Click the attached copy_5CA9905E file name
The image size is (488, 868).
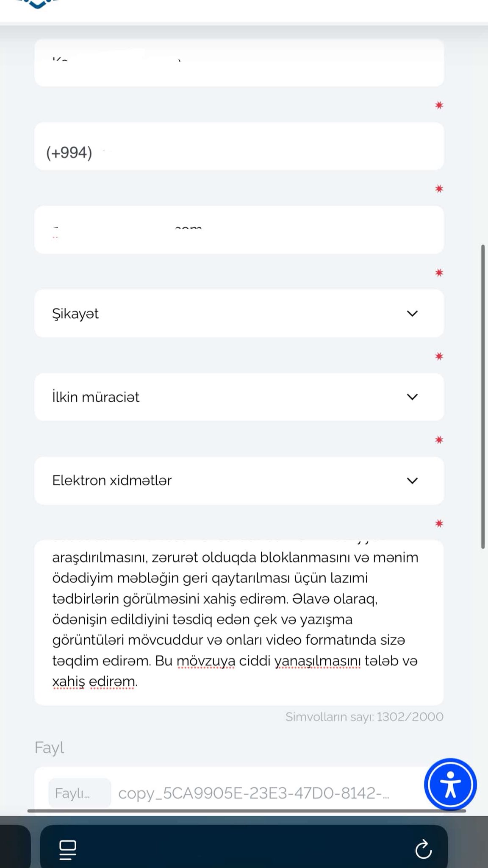click(x=253, y=793)
